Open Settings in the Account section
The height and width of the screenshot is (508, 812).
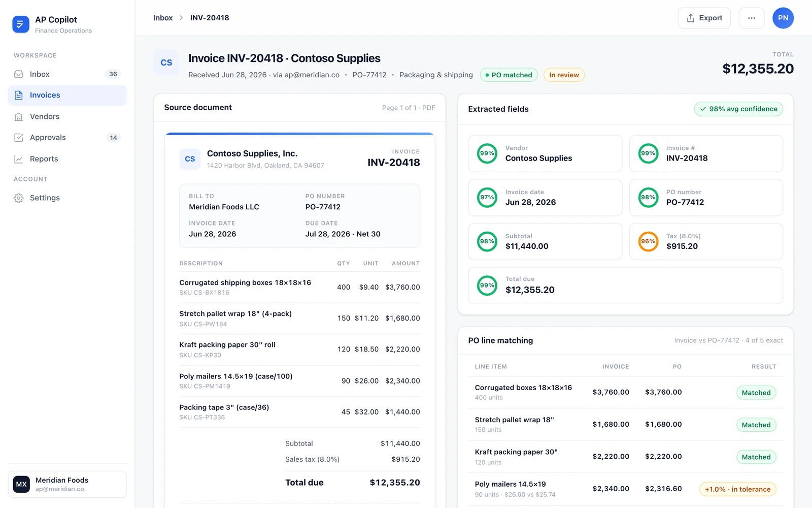point(67,198)
